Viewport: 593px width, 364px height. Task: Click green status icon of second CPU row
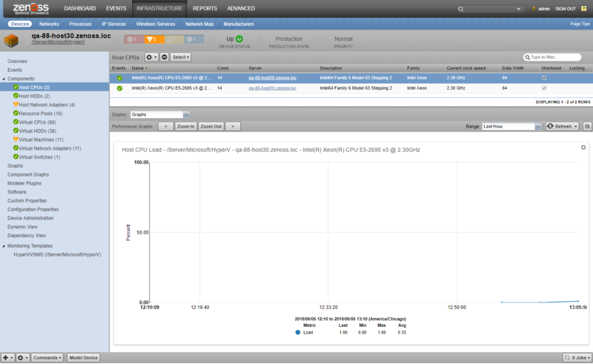[x=119, y=88]
